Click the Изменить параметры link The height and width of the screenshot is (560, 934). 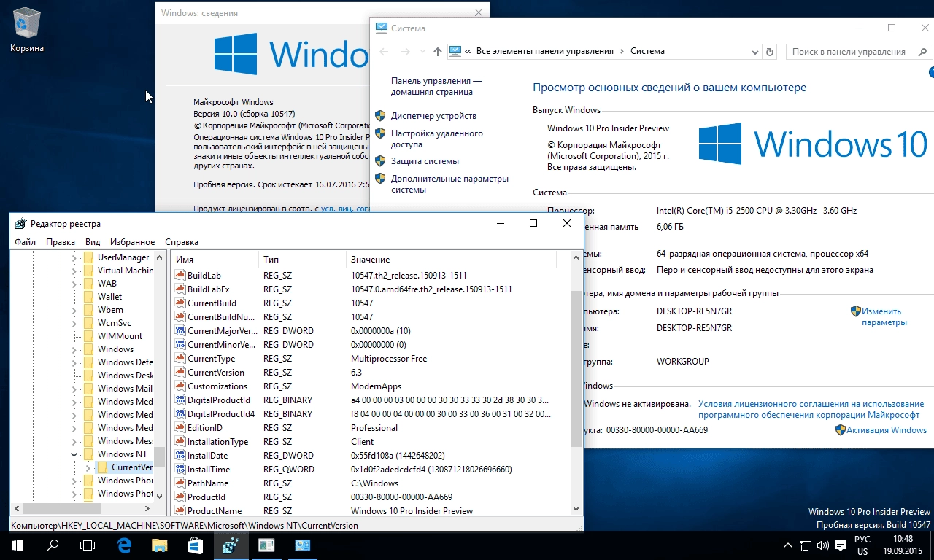[884, 316]
